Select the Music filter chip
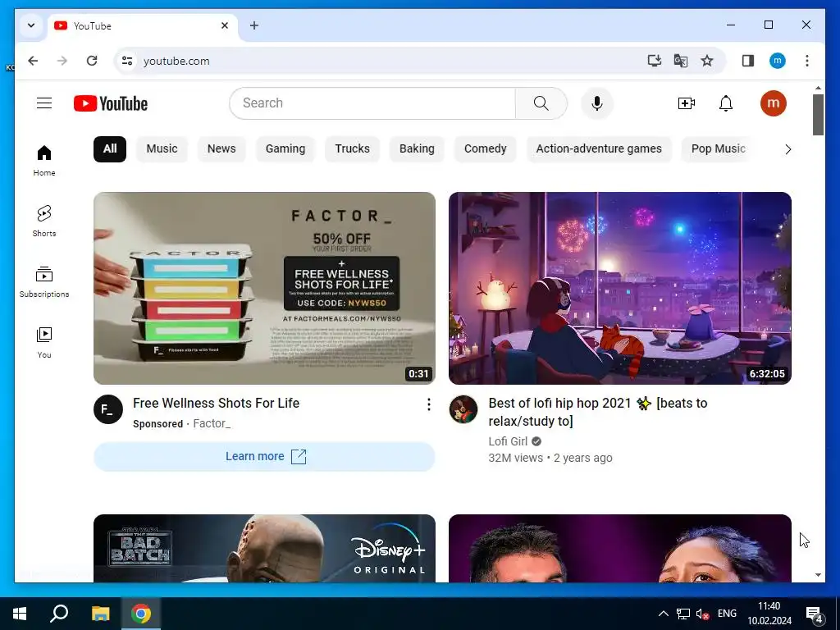 [162, 149]
